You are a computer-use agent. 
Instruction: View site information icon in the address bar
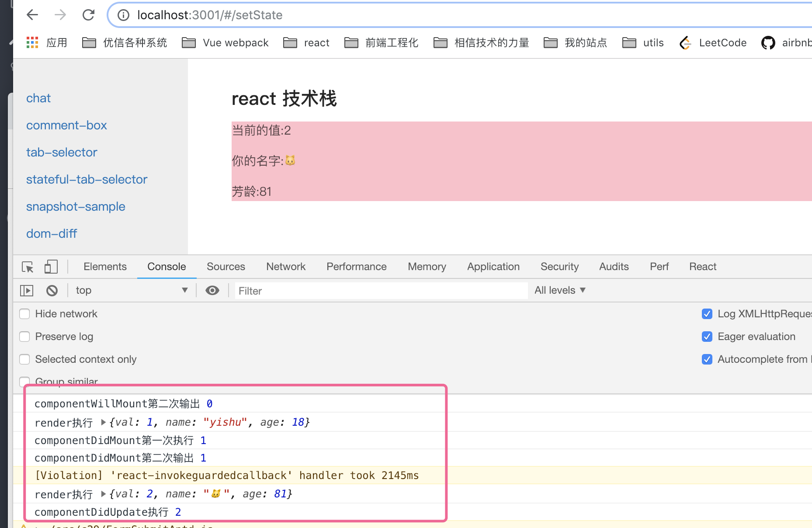(124, 15)
